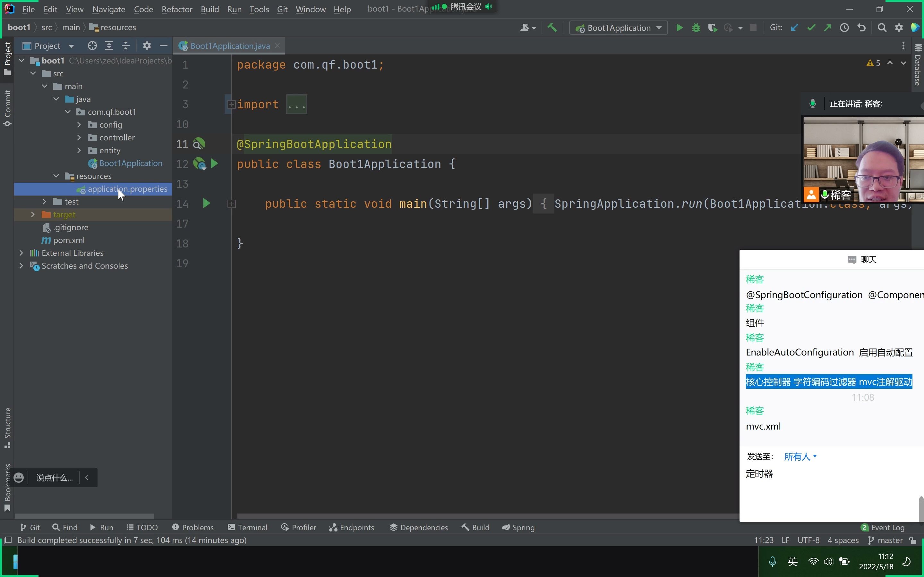924x577 pixels.
Task: Click the Build project hammer icon
Action: tap(552, 28)
